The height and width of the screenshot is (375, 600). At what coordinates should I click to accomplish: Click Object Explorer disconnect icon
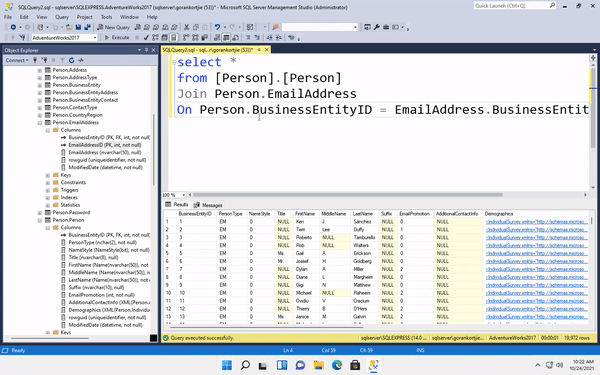44,60
